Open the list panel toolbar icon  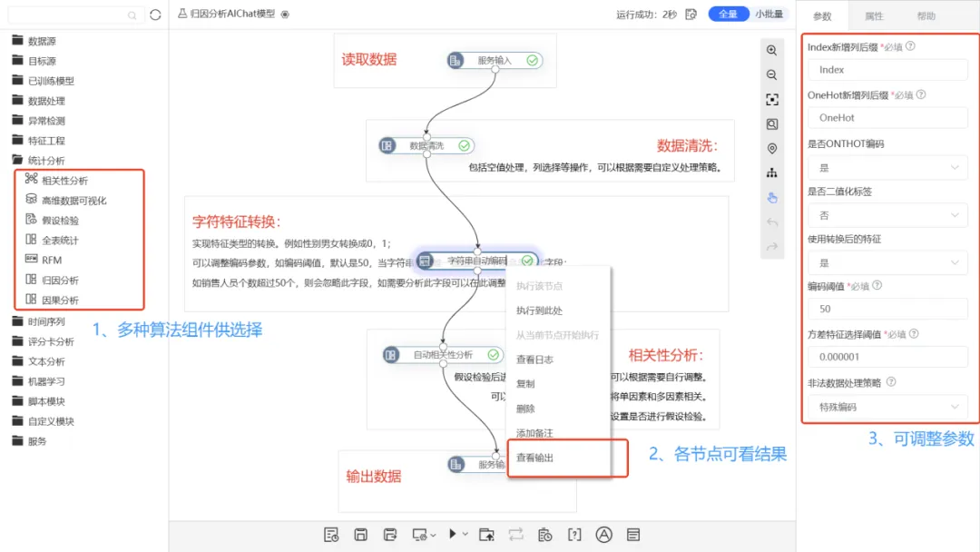633,535
